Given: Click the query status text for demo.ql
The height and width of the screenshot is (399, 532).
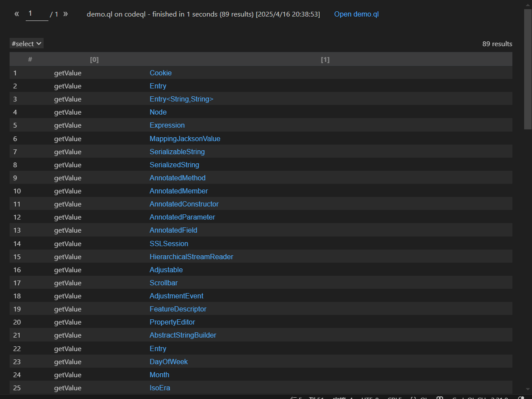Looking at the screenshot, I should tap(203, 14).
